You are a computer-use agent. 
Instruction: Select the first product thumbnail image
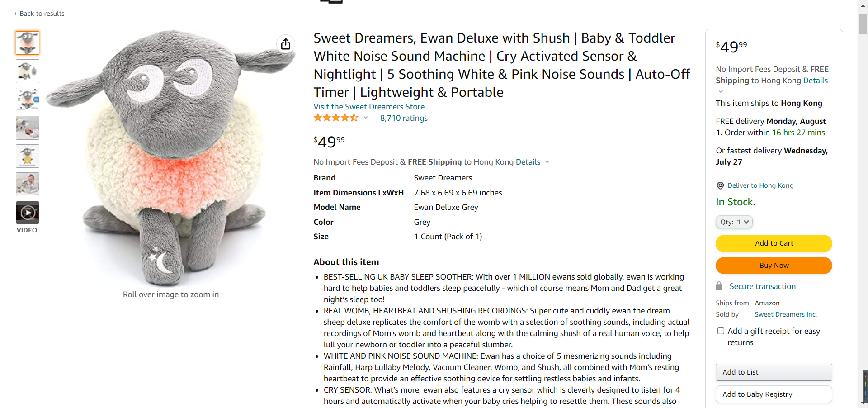coord(28,43)
